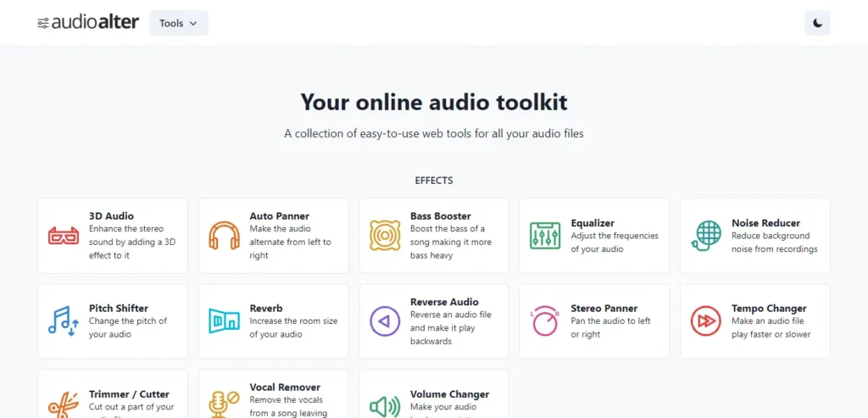Click the Tempo Changer fast-forward icon

pyautogui.click(x=705, y=320)
